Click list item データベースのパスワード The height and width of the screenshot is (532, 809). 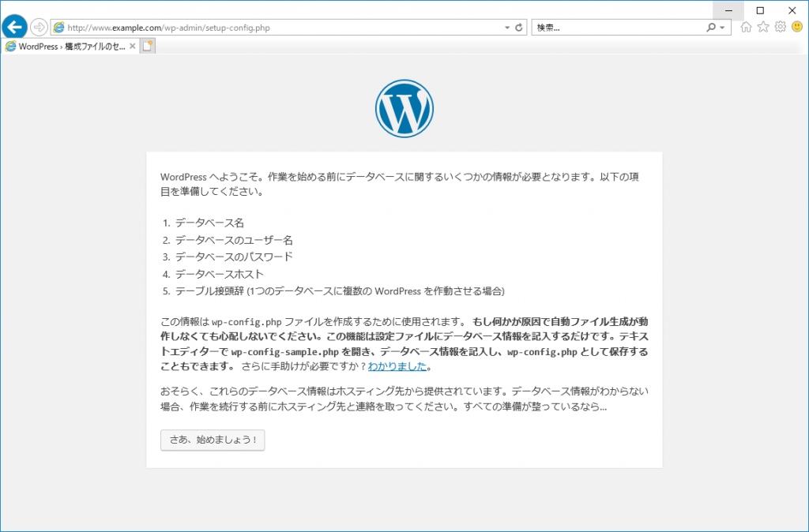point(234,257)
